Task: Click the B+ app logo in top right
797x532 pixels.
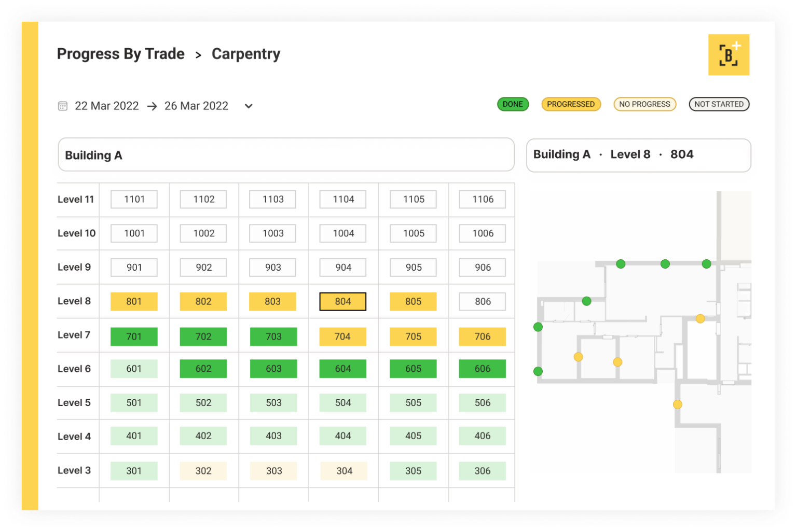Action: [x=729, y=54]
